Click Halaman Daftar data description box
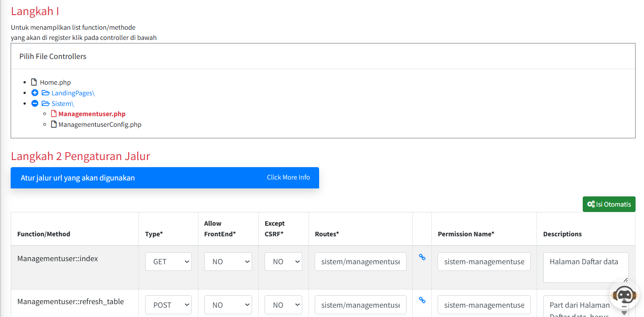The width and height of the screenshot is (644, 317). point(586,267)
